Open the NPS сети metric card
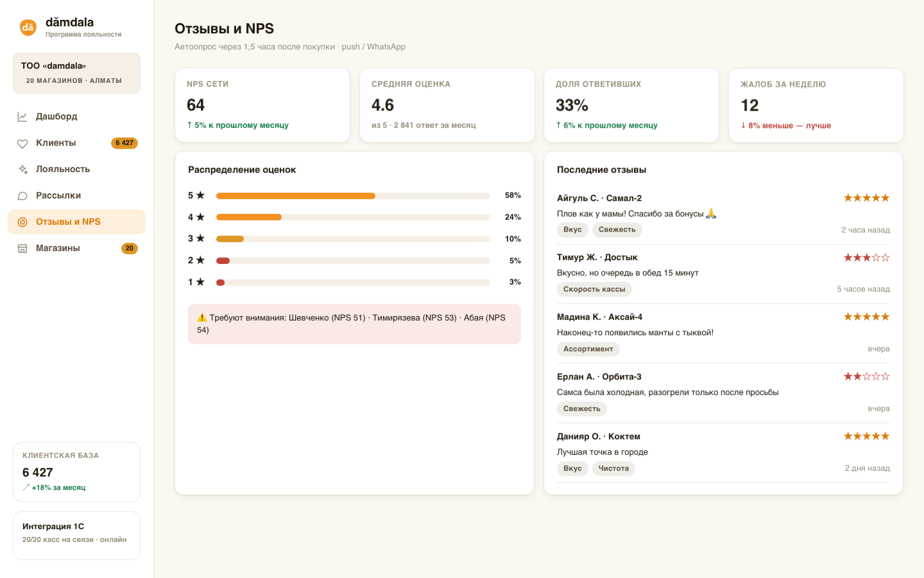The image size is (924, 578). (x=262, y=105)
